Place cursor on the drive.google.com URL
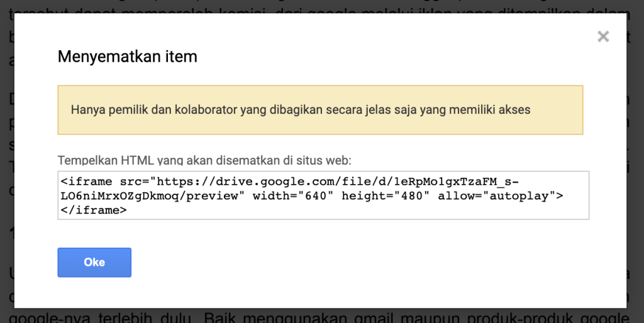The image size is (644, 323). (252, 182)
